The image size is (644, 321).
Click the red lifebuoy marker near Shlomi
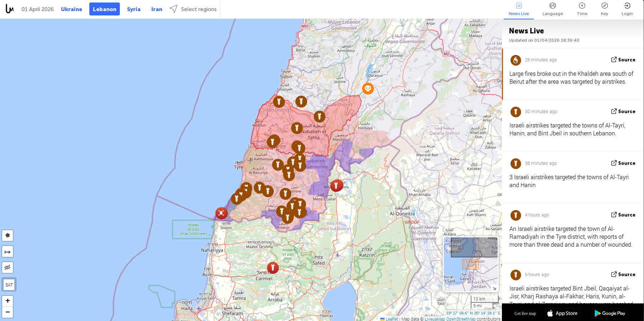(221, 213)
